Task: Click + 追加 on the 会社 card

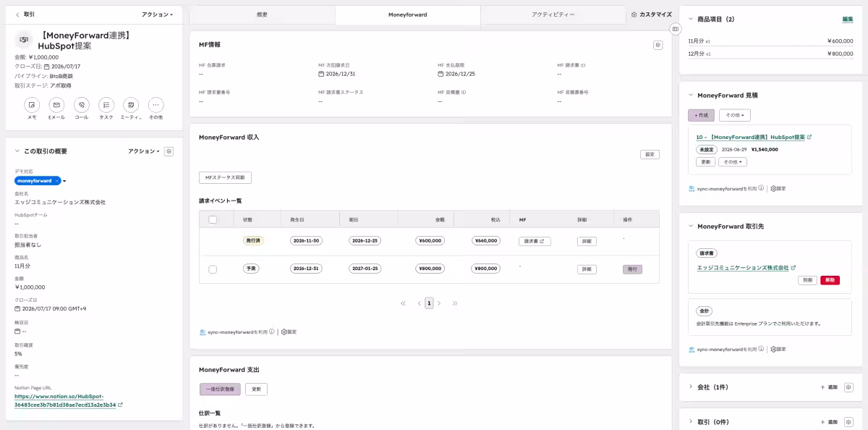Action: tap(829, 387)
